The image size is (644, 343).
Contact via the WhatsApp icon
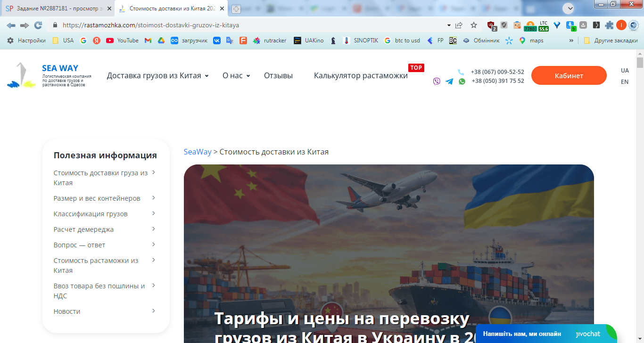tap(462, 82)
